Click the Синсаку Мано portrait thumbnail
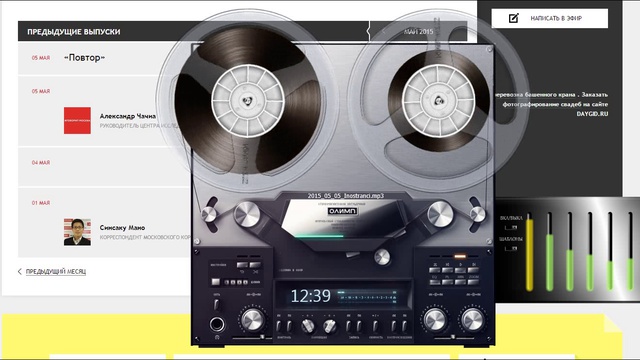The image size is (640, 360). [77, 232]
